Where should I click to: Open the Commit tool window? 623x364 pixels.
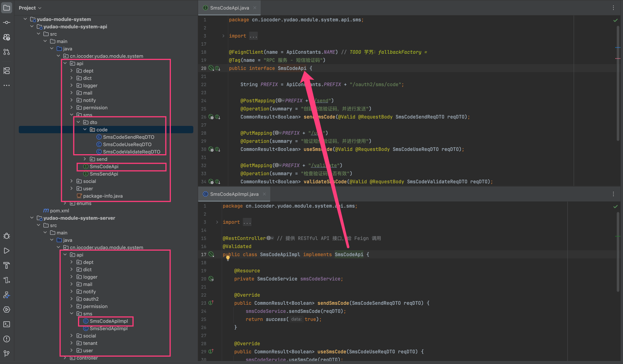tap(7, 22)
